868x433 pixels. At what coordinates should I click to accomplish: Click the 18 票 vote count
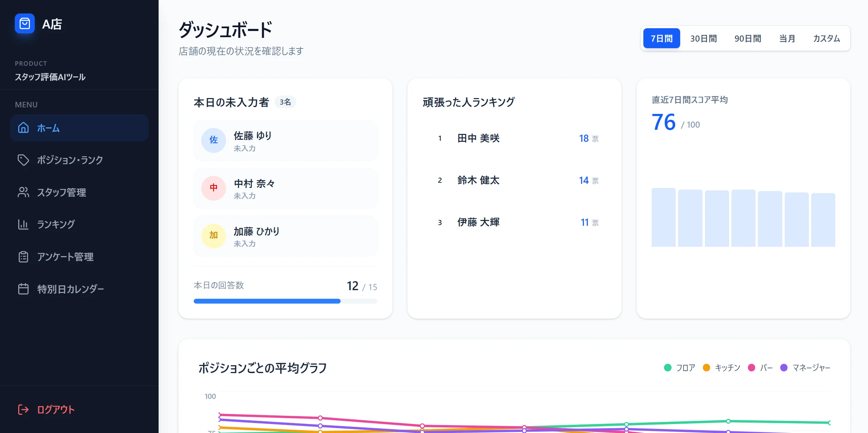tap(589, 138)
